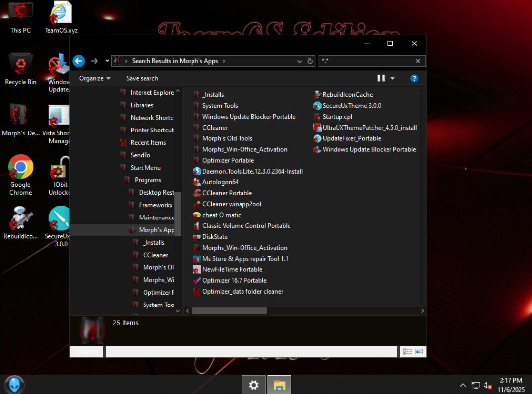The image size is (532, 394).
Task: Select Recent Items in navigation pane
Action: tap(148, 143)
